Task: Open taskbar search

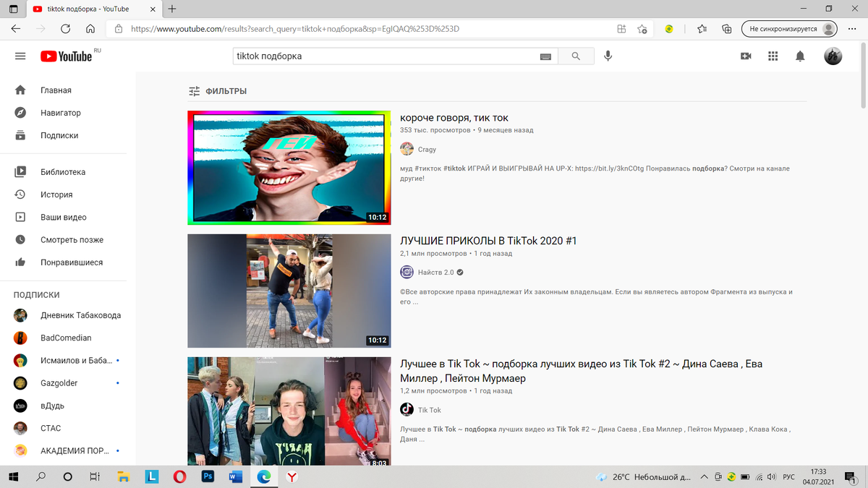Action: coord(41,477)
